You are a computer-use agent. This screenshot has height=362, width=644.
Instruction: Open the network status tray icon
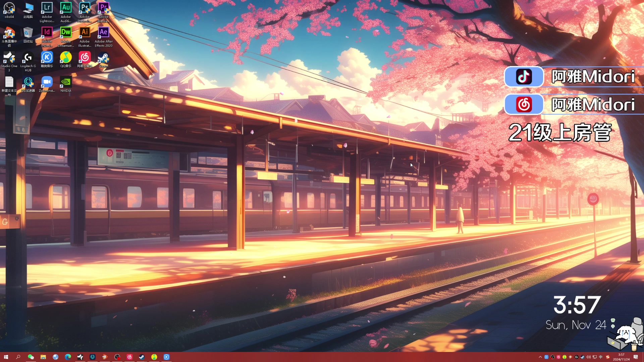[x=594, y=357]
